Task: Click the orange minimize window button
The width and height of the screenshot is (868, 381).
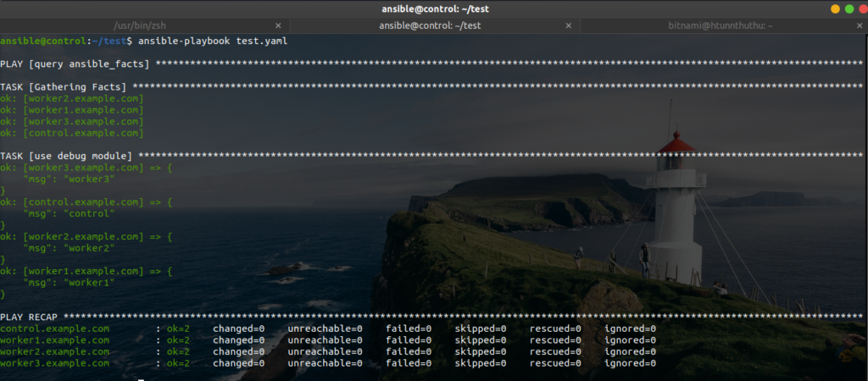Action: [x=835, y=8]
